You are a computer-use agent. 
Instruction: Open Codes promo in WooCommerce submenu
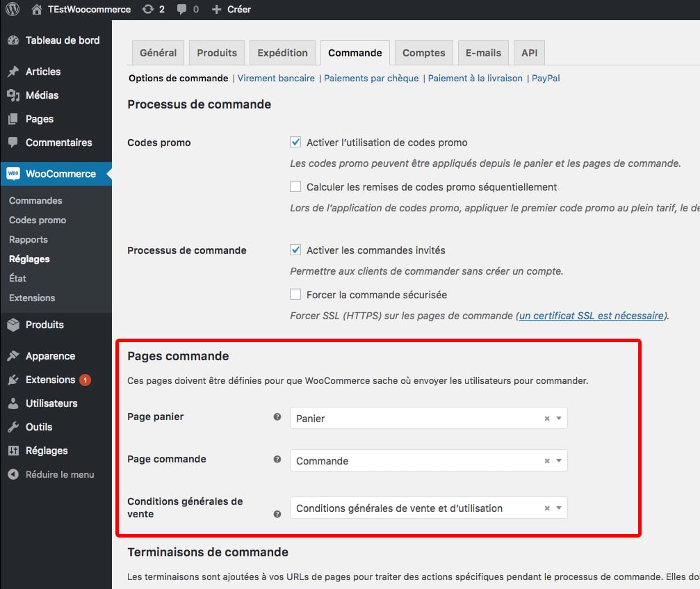[x=38, y=220]
